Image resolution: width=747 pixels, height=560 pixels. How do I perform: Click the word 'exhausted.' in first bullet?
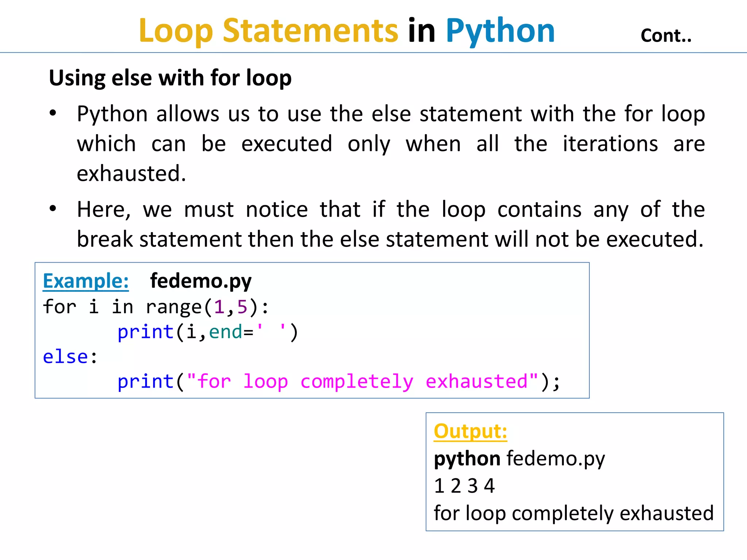pos(131,174)
